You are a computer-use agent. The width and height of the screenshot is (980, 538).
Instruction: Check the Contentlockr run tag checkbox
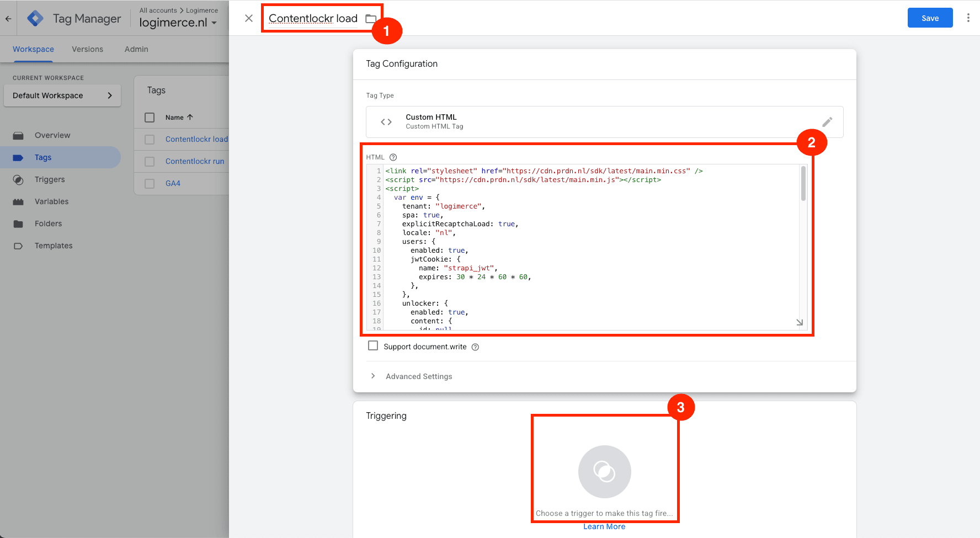pos(149,161)
